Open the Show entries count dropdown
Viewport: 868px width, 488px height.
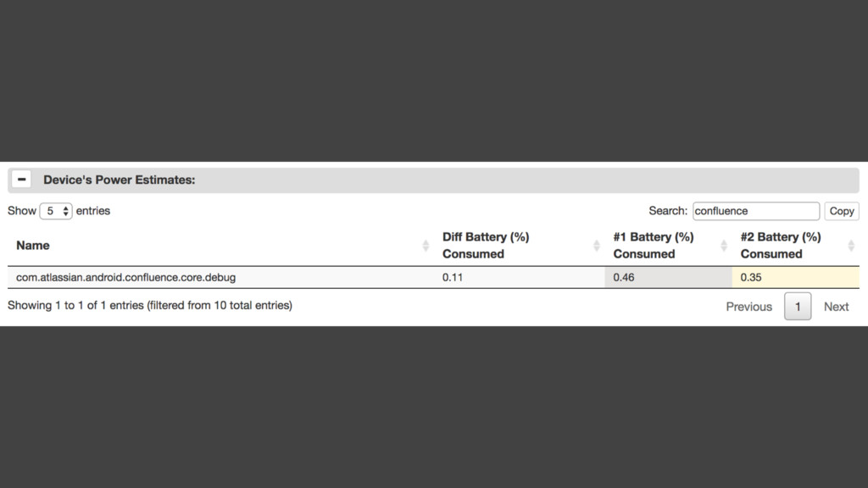click(56, 211)
